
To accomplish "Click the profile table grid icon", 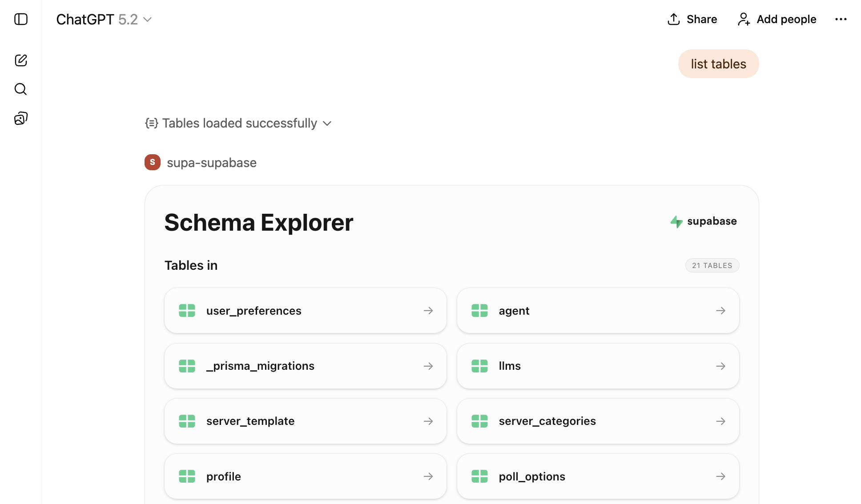I will 187,476.
